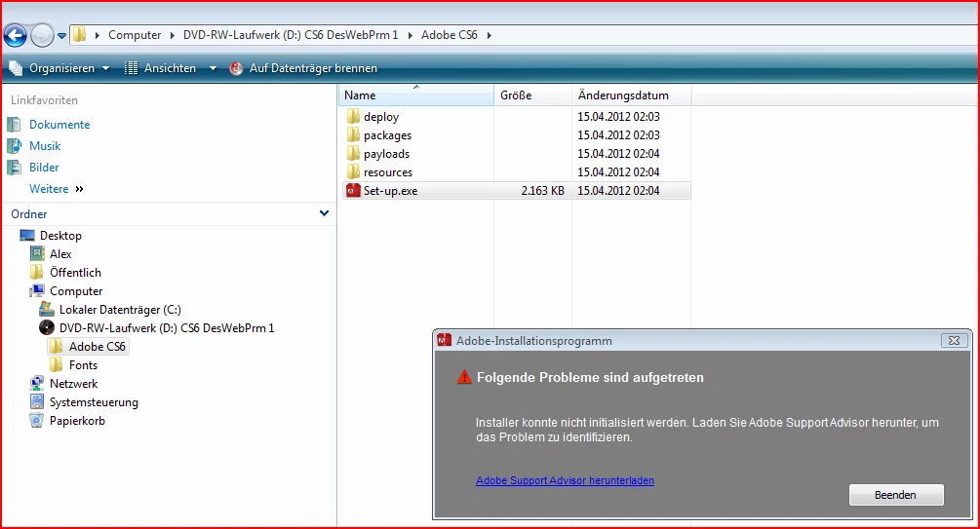Screen dimensions: 980x529
Task: Select the payloads folder
Action: (x=386, y=154)
